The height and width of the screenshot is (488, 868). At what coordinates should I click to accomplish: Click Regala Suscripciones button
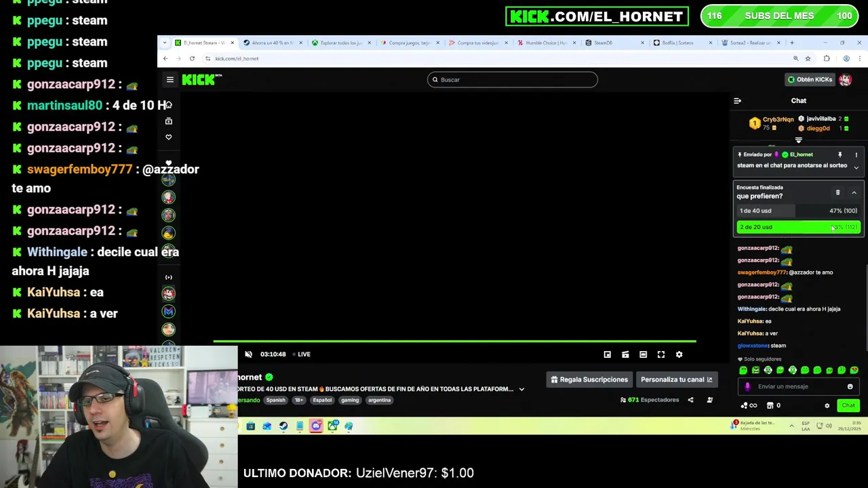(x=589, y=380)
